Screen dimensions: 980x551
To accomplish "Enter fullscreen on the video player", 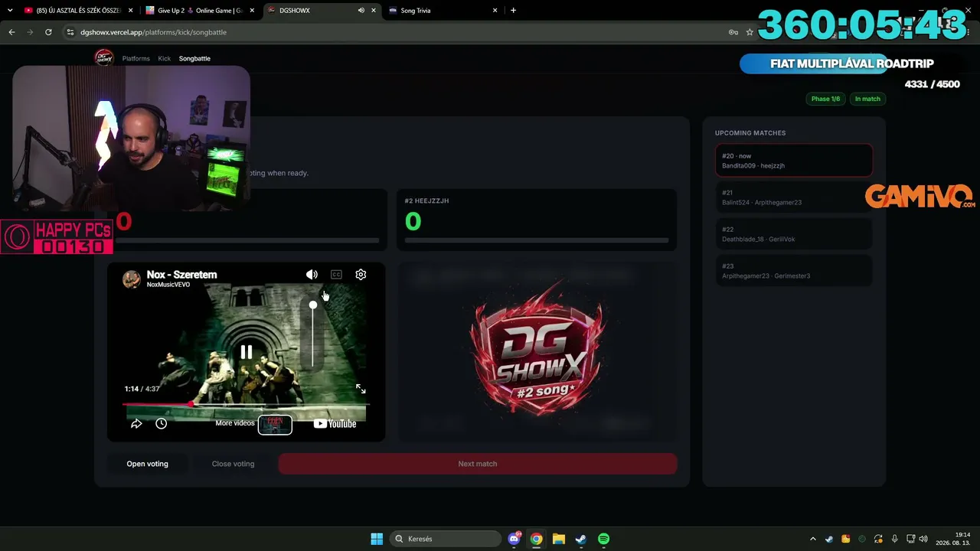I will [x=361, y=389].
